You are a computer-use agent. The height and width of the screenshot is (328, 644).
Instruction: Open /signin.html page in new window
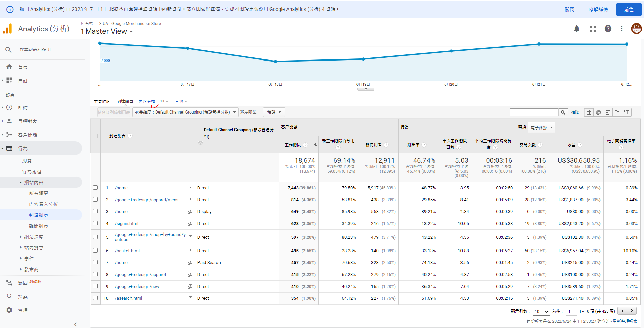[190, 224]
